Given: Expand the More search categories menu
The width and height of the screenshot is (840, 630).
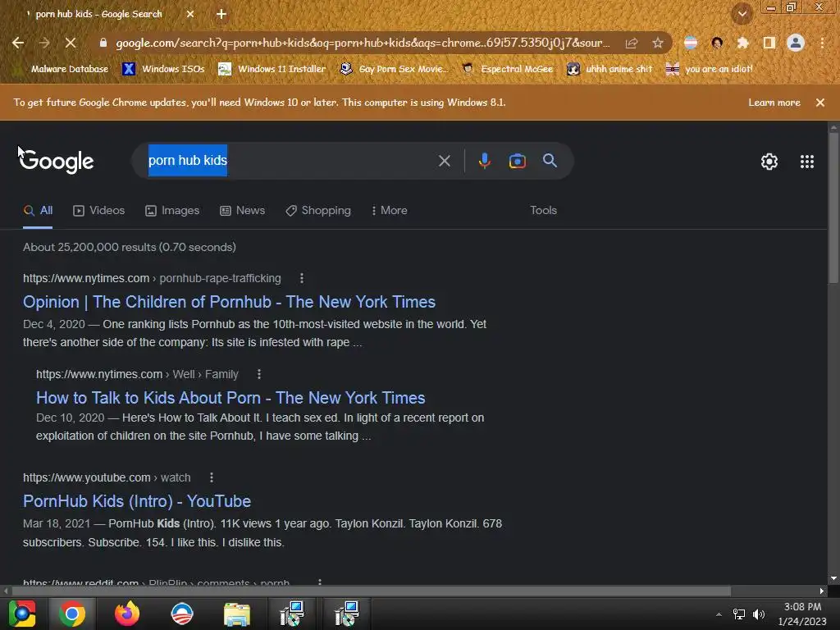Looking at the screenshot, I should [390, 211].
